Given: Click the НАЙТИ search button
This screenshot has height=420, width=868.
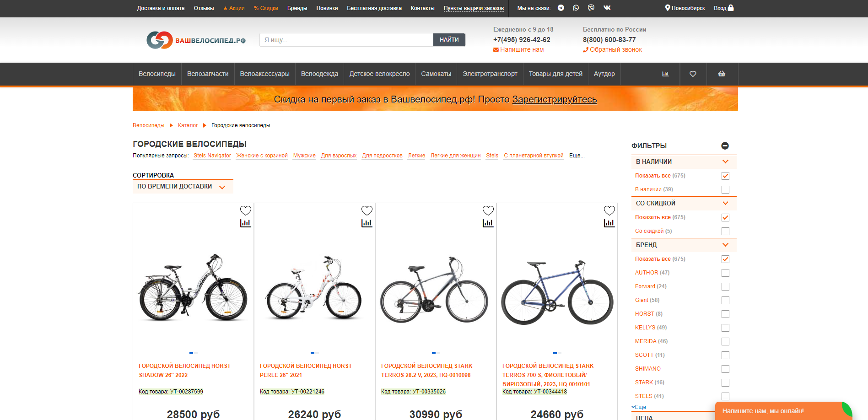Looking at the screenshot, I should click(449, 40).
